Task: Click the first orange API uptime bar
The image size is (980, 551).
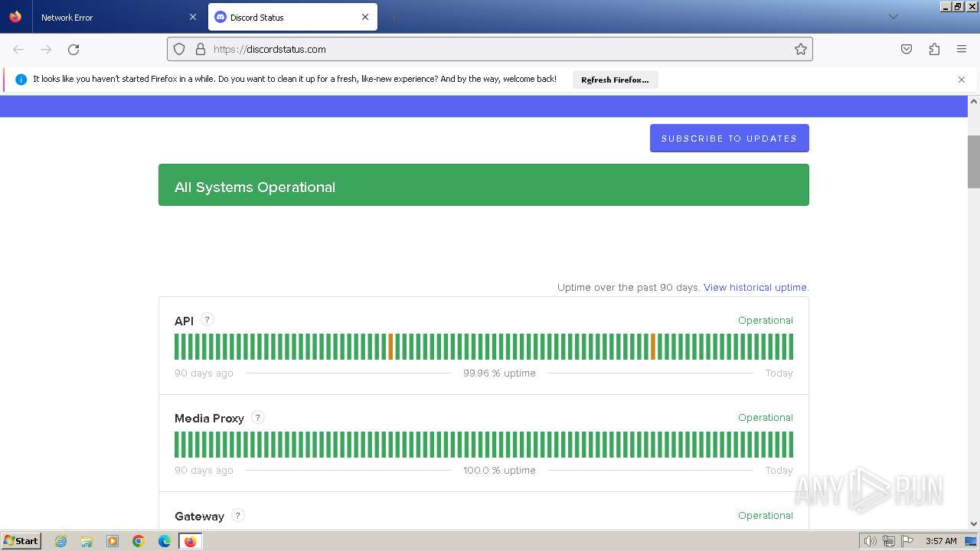Action: [390, 347]
